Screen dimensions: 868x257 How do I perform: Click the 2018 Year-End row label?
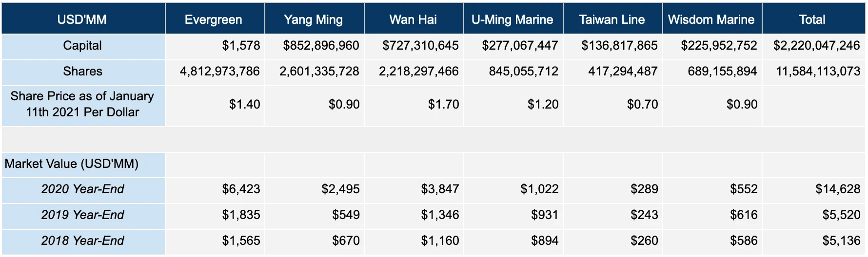82,240
